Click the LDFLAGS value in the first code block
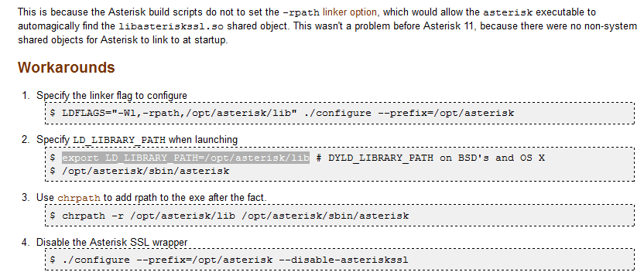The image size is (644, 279). coord(180,113)
